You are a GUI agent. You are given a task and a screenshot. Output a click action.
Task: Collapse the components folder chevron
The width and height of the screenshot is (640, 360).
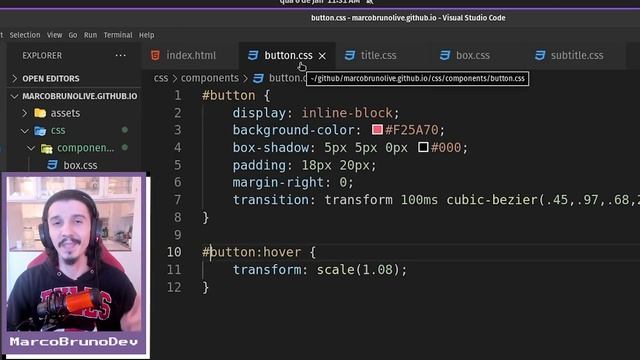[31, 148]
